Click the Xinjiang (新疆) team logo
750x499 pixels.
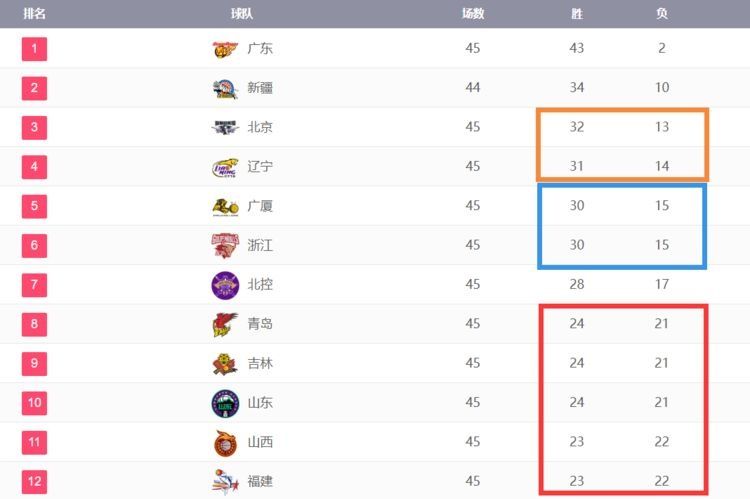click(225, 88)
